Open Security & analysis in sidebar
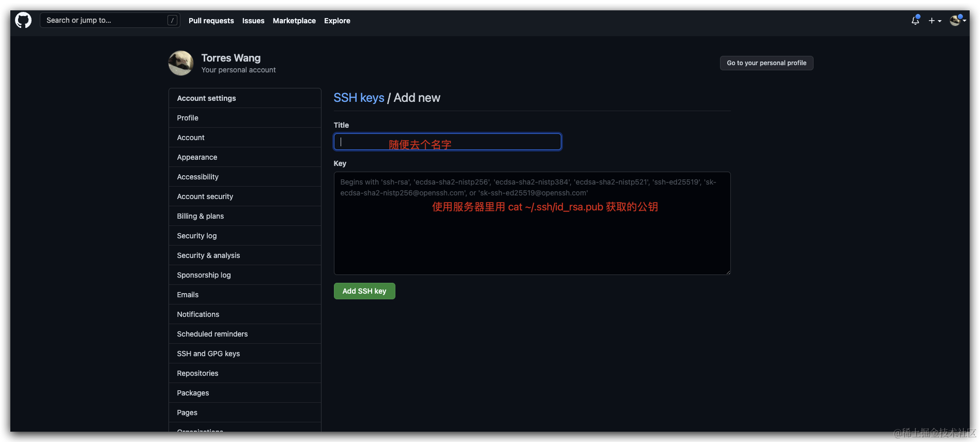Screen dimensions: 980x442 pos(245,255)
